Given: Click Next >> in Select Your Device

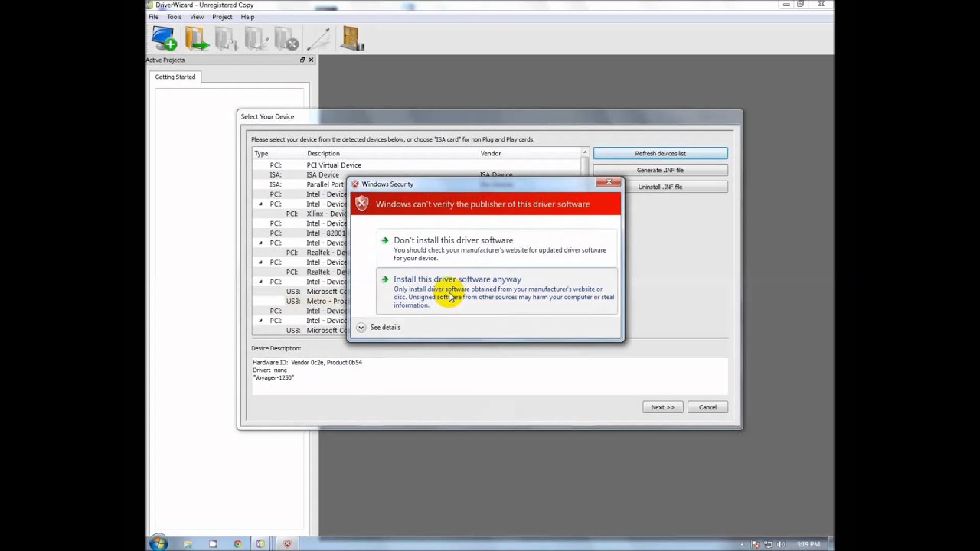Looking at the screenshot, I should 663,407.
